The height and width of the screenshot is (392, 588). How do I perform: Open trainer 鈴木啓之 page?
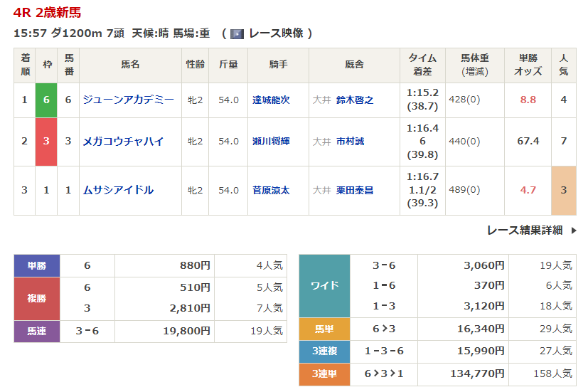point(354,100)
